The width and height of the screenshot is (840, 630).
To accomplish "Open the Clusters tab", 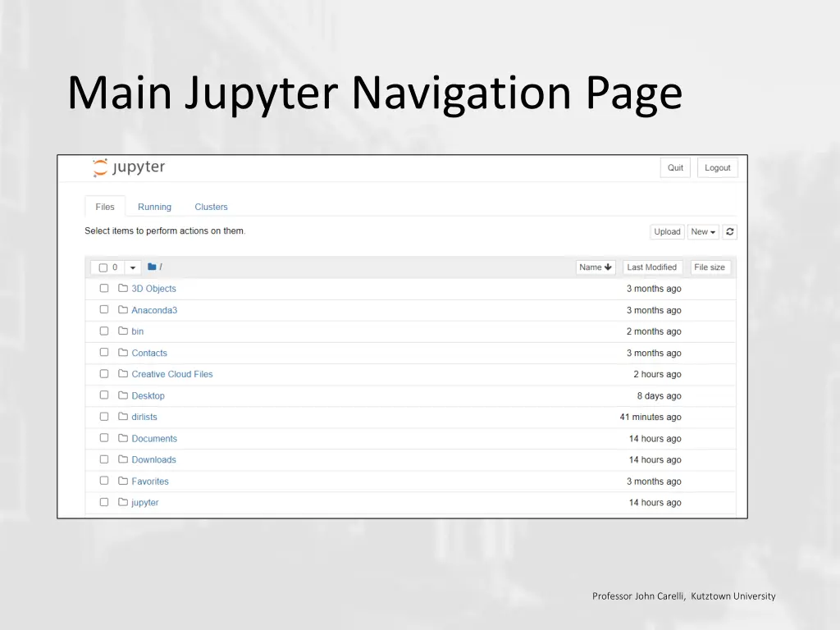I will [211, 207].
